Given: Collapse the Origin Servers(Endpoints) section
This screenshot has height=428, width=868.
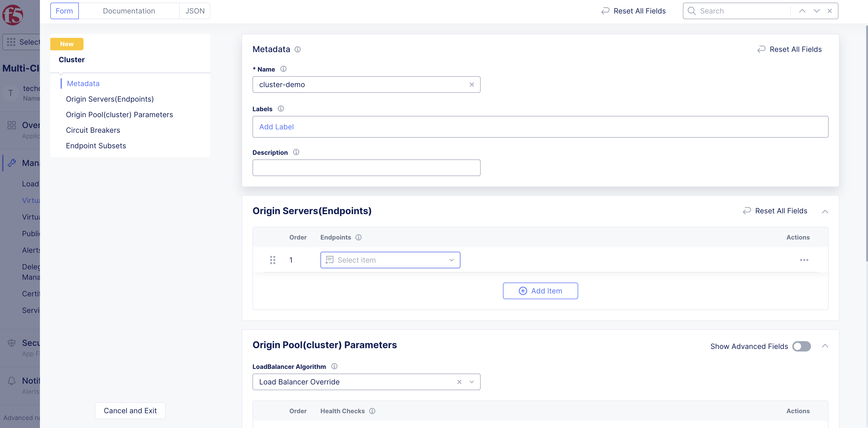Looking at the screenshot, I should [825, 212].
